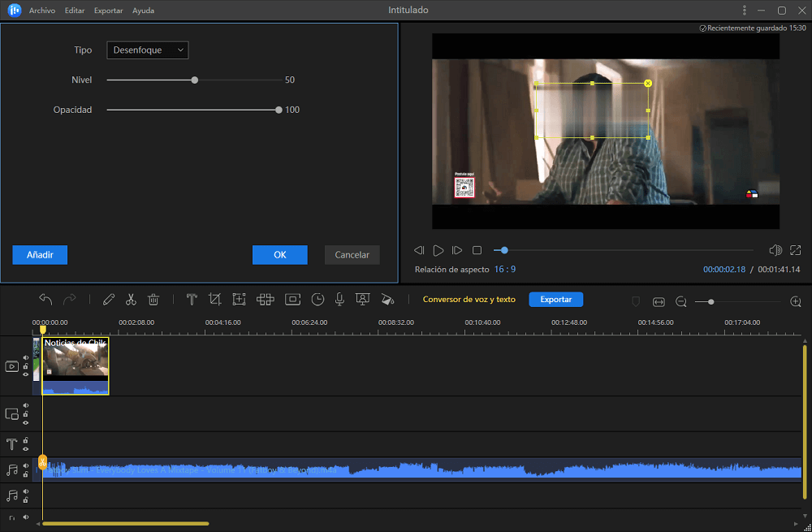Step to the next frame
The image size is (812, 532).
pos(456,250)
